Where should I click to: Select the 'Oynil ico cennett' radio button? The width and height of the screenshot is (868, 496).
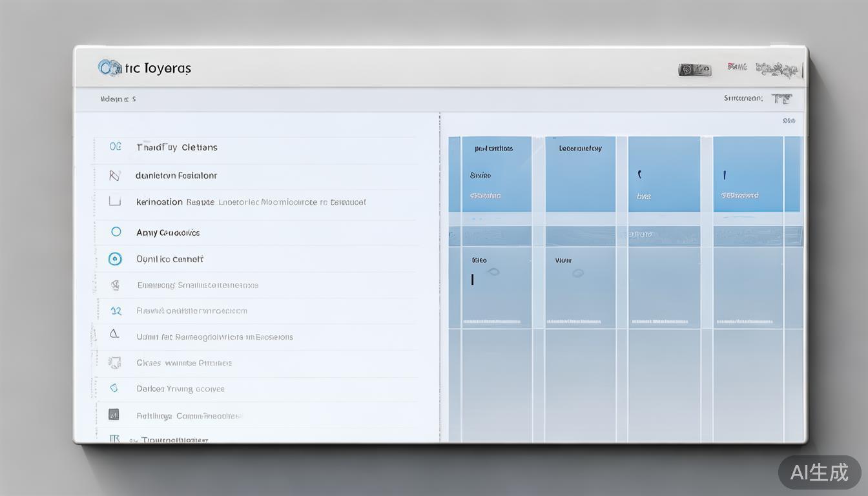115,259
